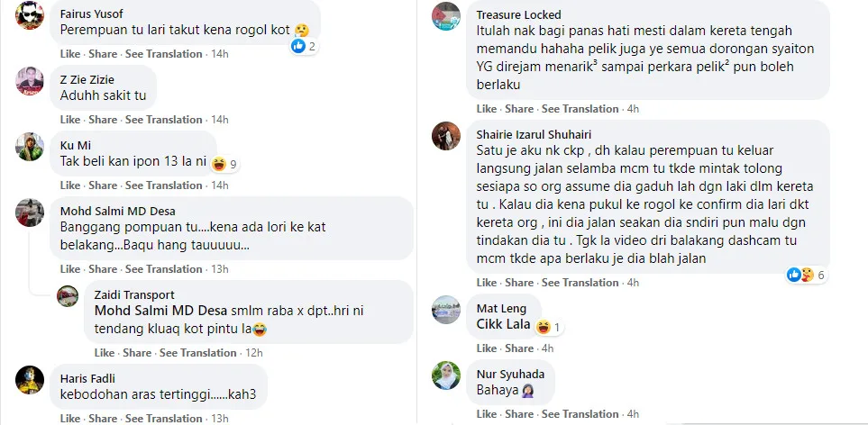Open Zaidi Transport's profile thumbnail
The image size is (868, 425).
click(68, 295)
